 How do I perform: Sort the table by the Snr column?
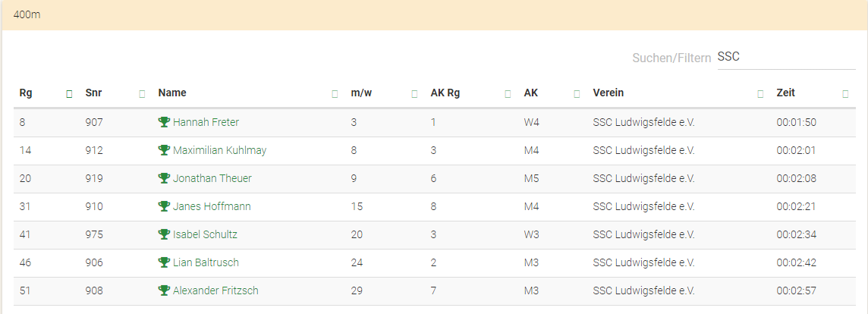tap(142, 94)
